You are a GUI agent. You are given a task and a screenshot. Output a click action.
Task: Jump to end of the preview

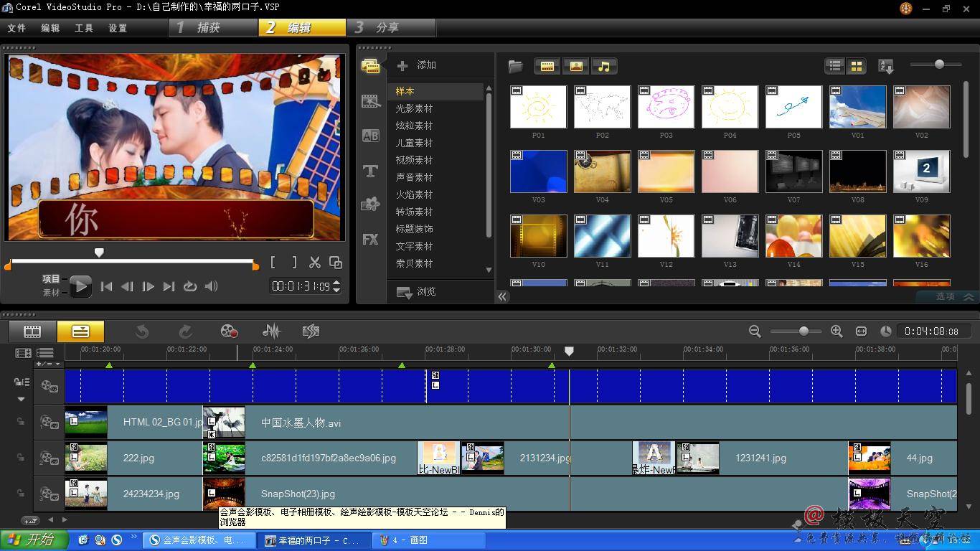coord(169,286)
